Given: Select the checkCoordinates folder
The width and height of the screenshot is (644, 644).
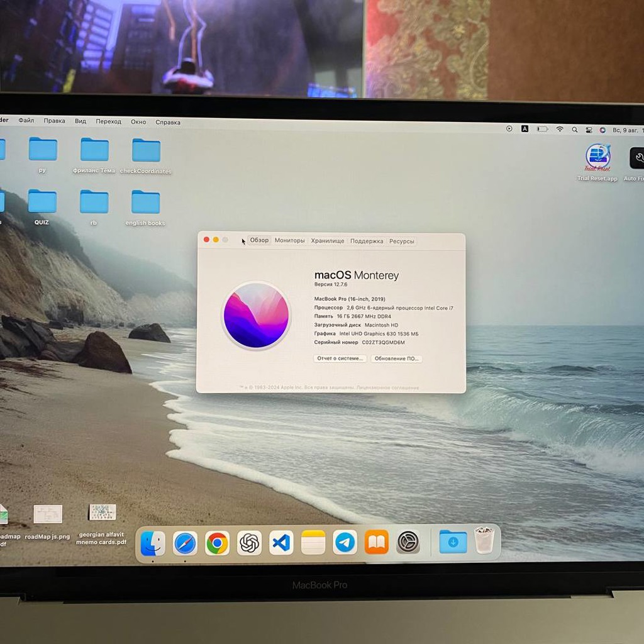Looking at the screenshot, I should pos(146,156).
